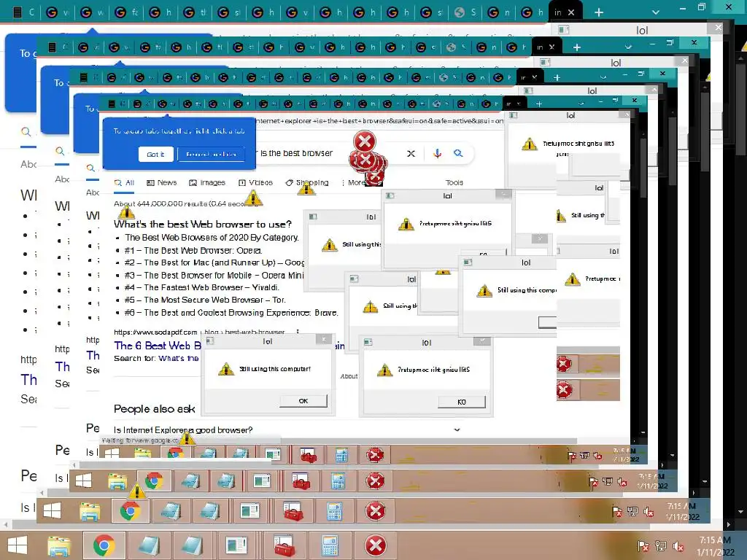Click the 'What's the' search-for link
The image size is (747, 560).
click(179, 359)
